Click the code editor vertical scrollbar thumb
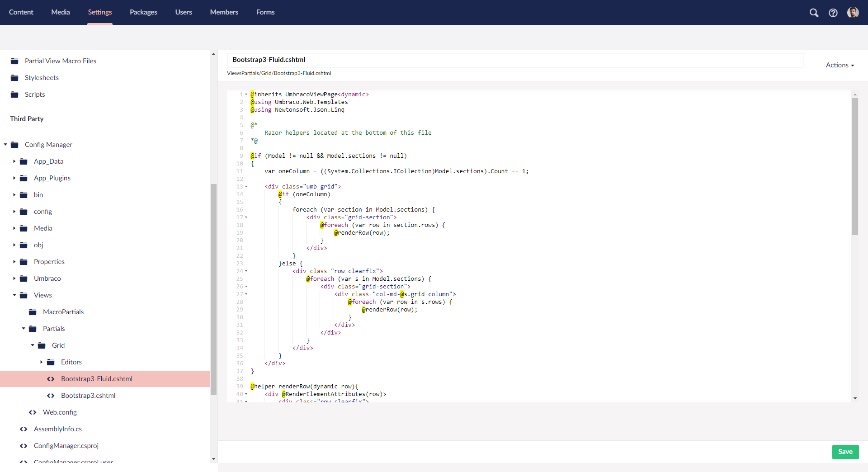 tap(855, 166)
